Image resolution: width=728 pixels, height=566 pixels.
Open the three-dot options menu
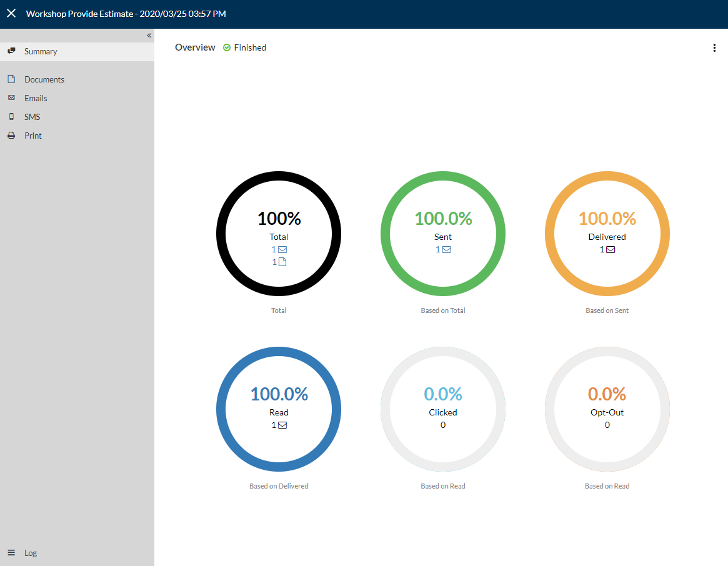714,48
